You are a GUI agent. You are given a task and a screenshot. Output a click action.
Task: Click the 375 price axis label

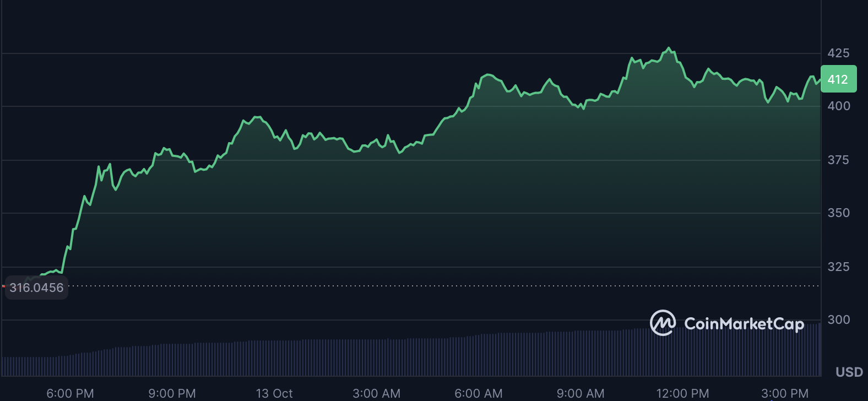[x=838, y=160]
